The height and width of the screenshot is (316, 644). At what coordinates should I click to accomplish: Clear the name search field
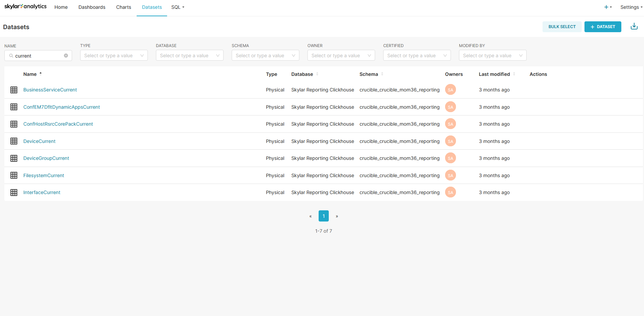click(x=66, y=56)
